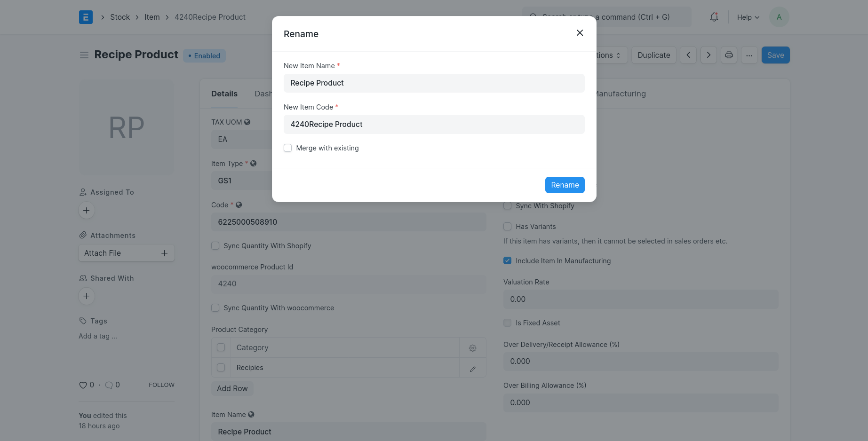Viewport: 868px width, 441px height.
Task: Expand the Actions dropdown in the toolbar
Action: 608,55
